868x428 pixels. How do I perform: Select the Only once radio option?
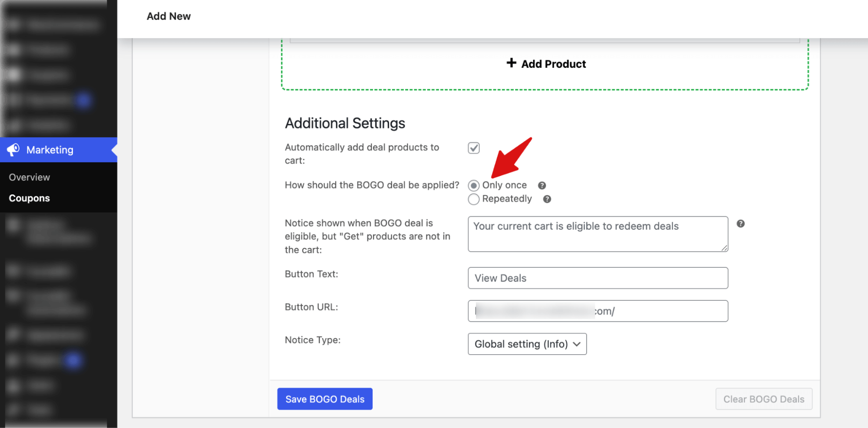pos(474,185)
